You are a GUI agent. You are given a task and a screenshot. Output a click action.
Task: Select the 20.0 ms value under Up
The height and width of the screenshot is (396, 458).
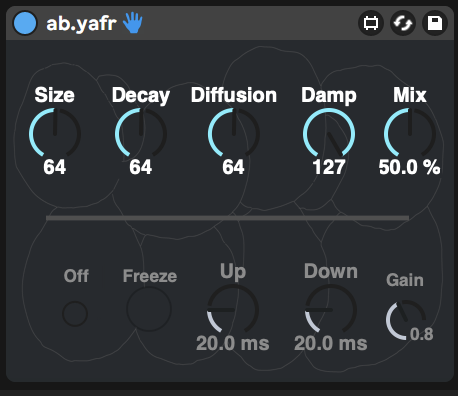[x=233, y=343]
